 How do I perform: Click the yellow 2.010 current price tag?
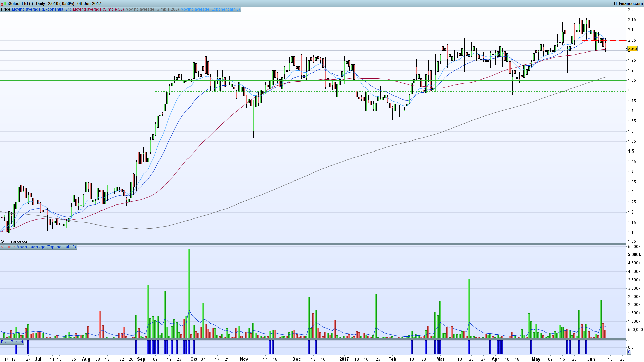tap(632, 49)
